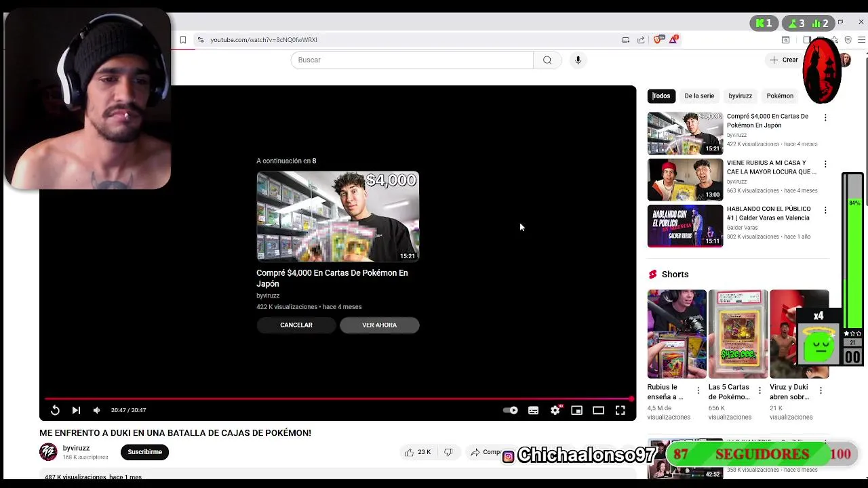Open the 'byviruzz' channel name link under the title

[x=76, y=448]
